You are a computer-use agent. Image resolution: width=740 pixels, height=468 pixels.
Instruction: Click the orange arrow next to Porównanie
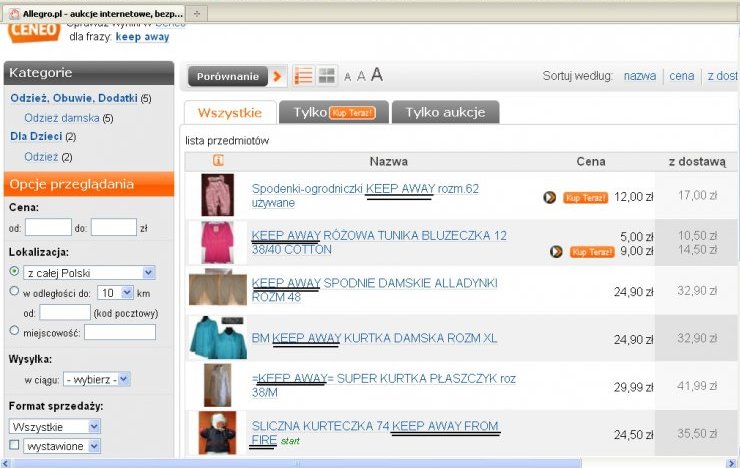tap(278, 76)
